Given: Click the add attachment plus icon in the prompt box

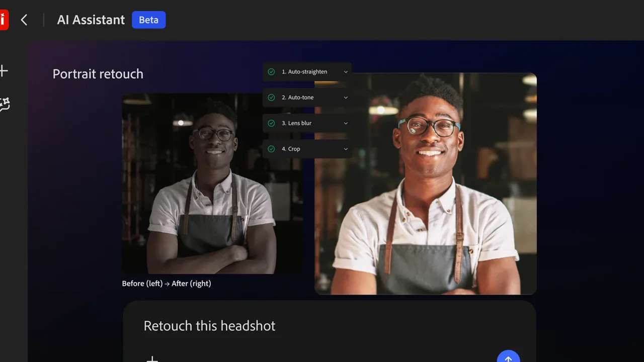Looking at the screenshot, I should click(x=152, y=359).
